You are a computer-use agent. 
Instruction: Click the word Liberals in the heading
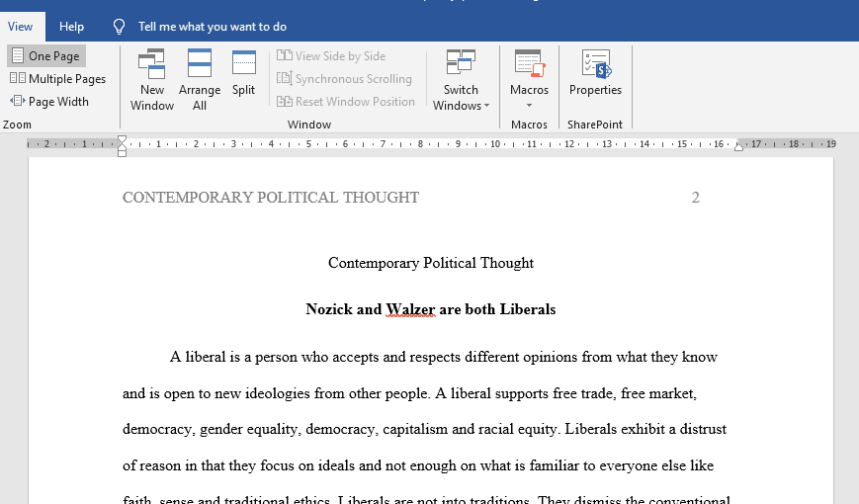pyautogui.click(x=528, y=309)
